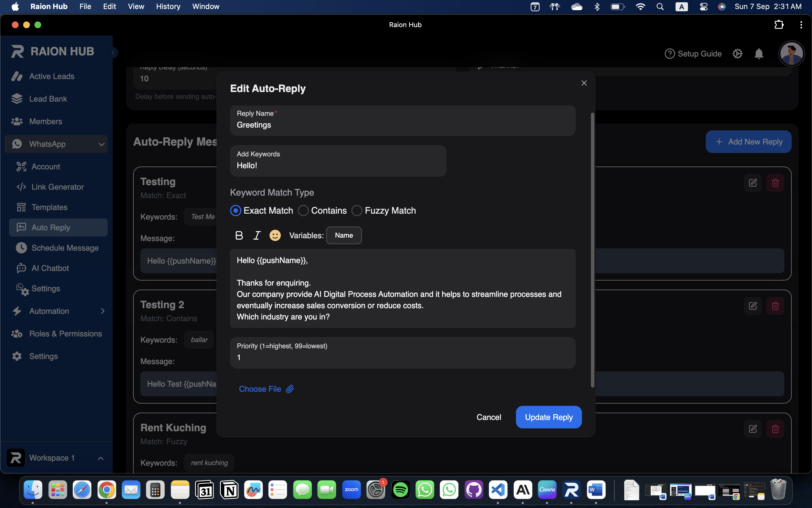812x508 pixels.
Task: Toggle the theme sun icon
Action: coord(738,54)
